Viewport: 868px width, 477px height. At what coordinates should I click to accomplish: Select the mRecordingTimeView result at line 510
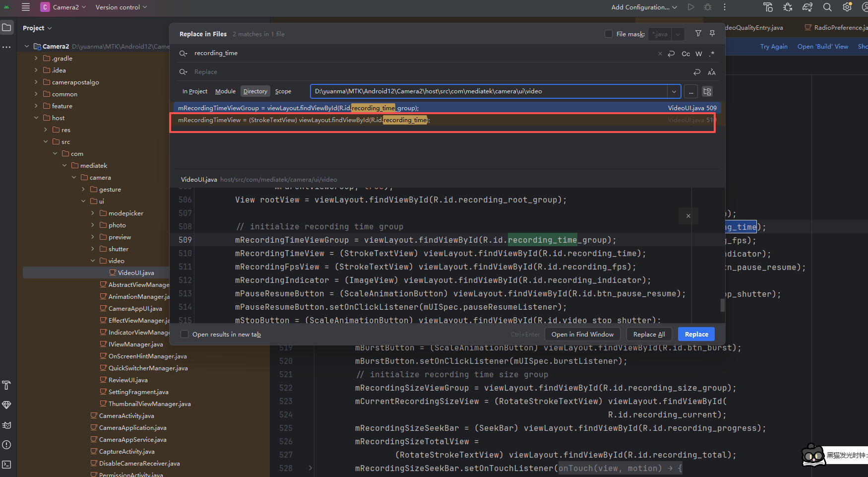(x=447, y=120)
